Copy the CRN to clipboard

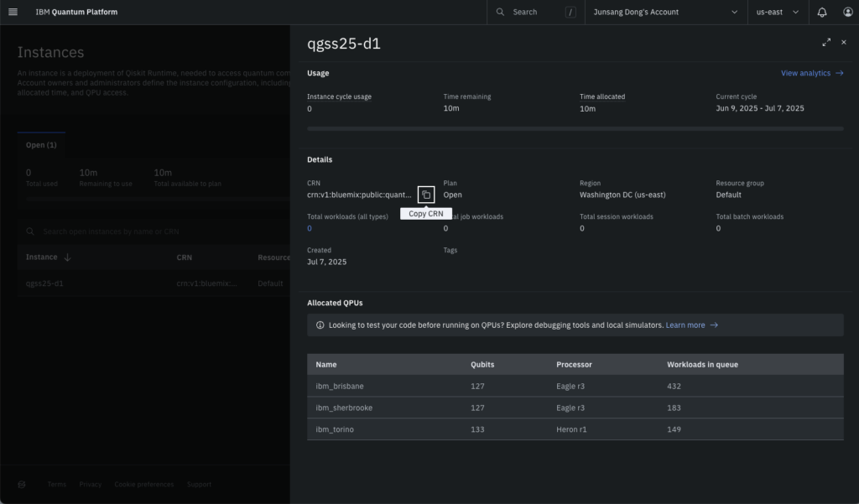426,195
